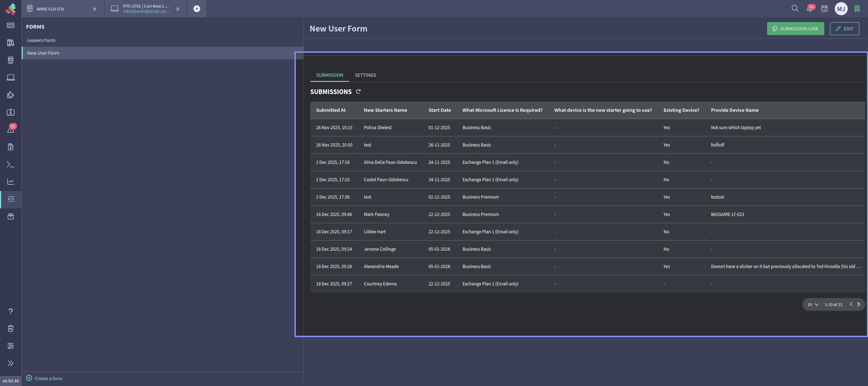Open the MJ user avatar menu
Image resolution: width=868 pixels, height=386 pixels.
(x=841, y=9)
